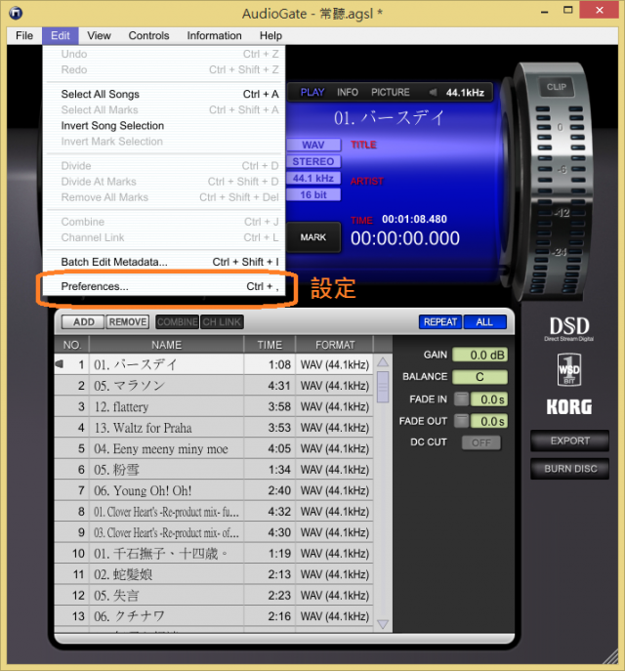Toggle DC CUT from OFF
The height and width of the screenshot is (672, 625).
(481, 442)
